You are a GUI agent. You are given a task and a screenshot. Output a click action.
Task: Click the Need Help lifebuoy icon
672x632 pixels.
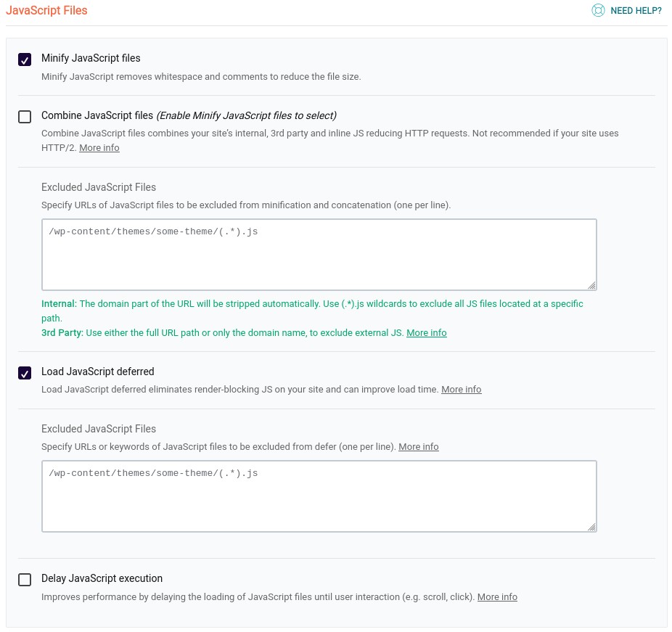pos(598,10)
